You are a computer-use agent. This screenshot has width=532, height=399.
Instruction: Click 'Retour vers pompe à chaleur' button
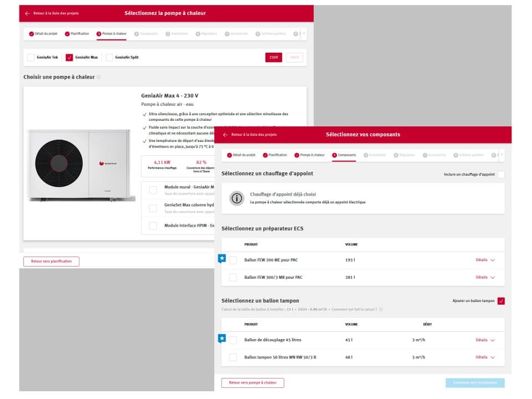pyautogui.click(x=252, y=382)
